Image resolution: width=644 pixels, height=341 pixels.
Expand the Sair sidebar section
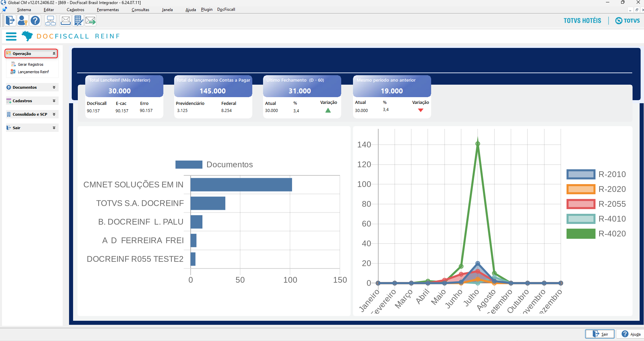click(x=32, y=128)
